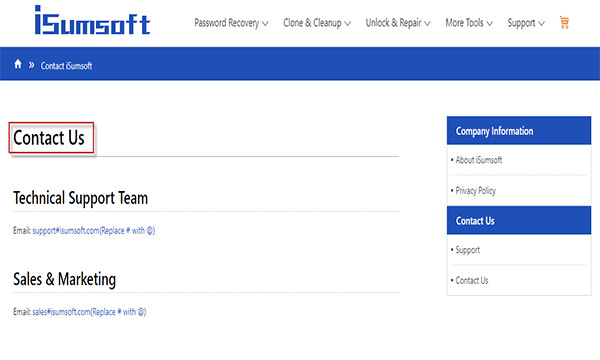Open Contact Us link in sidebar list
Image resolution: width=600 pixels, height=360 pixels.
472,280
